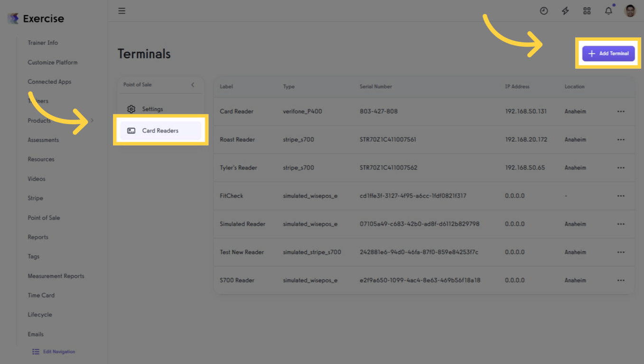644x364 pixels.
Task: Open the hamburger menu icon
Action: pos(122,11)
